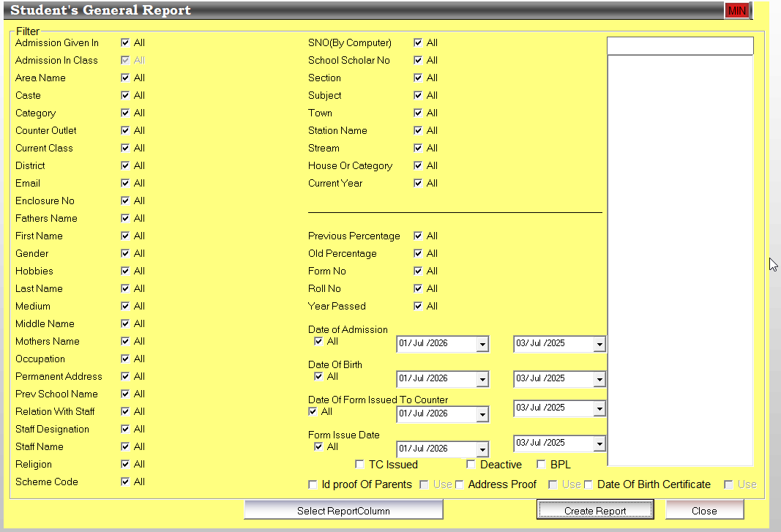Uncheck All for Admission Given In
Screen dimensions: 781x532
tap(125, 43)
